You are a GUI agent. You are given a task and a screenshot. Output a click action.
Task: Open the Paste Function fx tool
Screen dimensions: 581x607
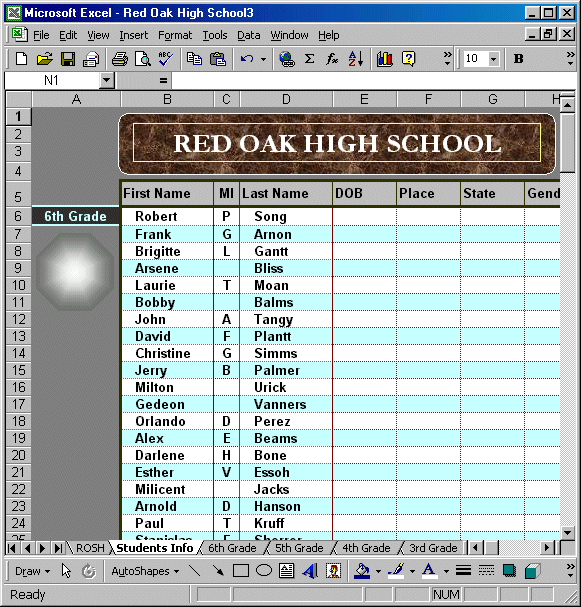click(332, 59)
